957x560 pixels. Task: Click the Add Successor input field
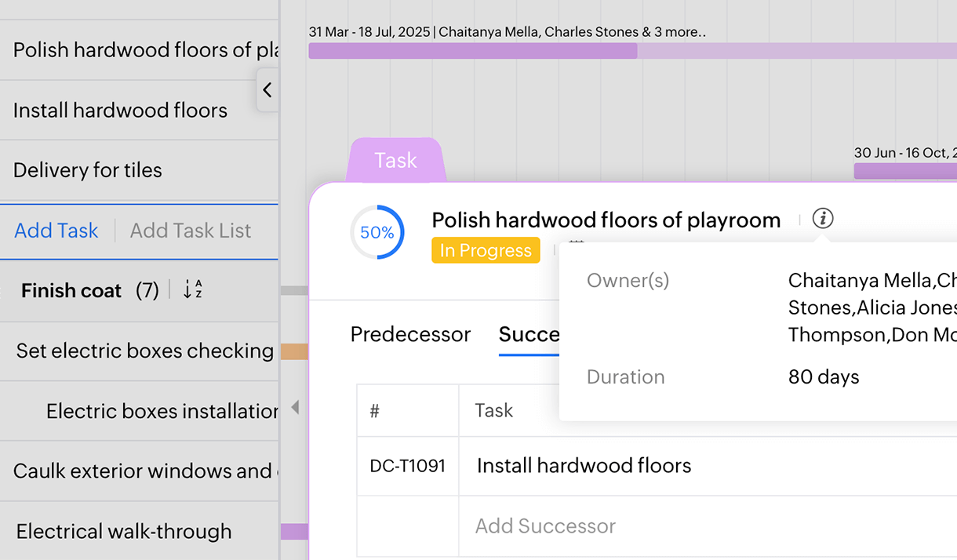tap(545, 525)
